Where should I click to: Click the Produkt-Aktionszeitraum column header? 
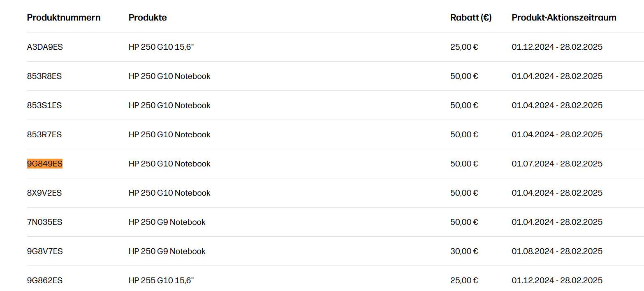pos(564,18)
